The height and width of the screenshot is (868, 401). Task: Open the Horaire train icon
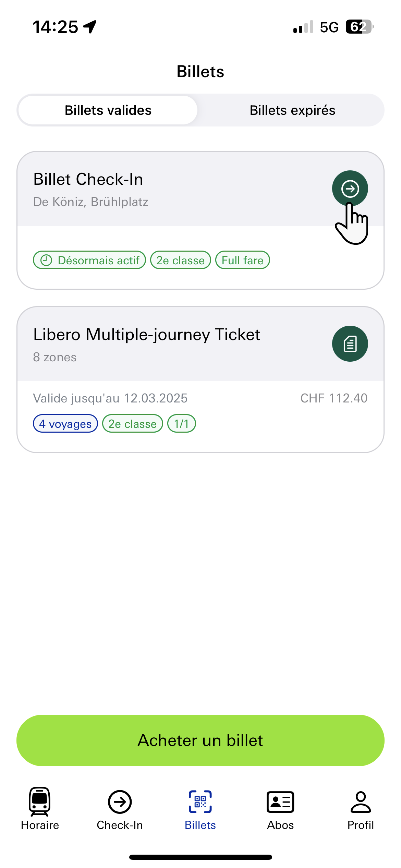coord(40,801)
